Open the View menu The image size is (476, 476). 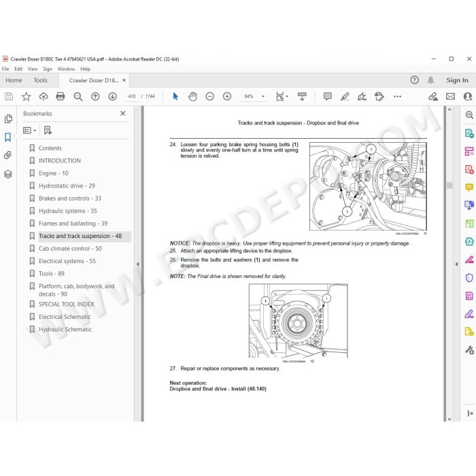point(33,69)
